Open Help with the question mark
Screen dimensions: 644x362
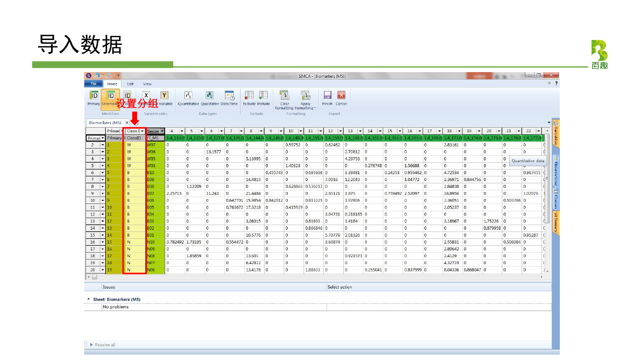point(557,84)
